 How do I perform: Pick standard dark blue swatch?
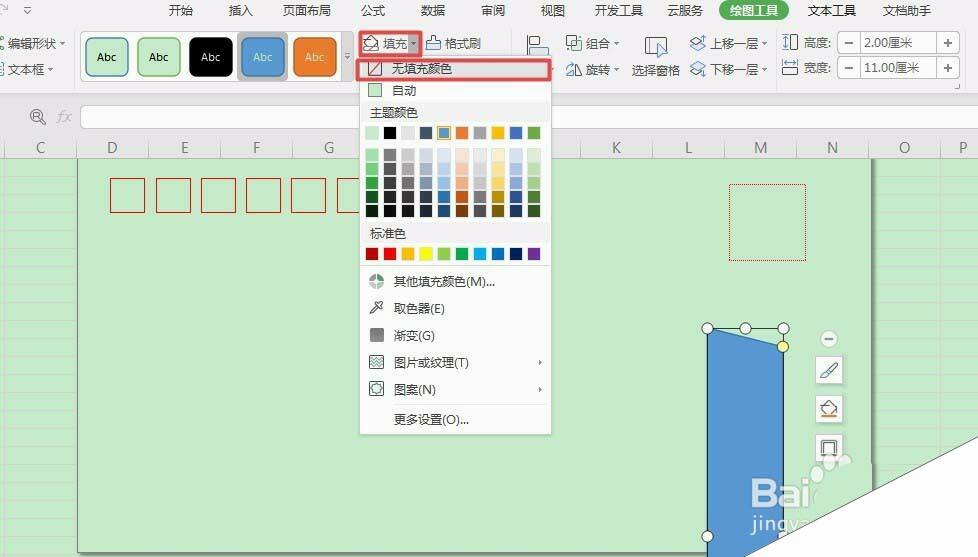[x=516, y=254]
